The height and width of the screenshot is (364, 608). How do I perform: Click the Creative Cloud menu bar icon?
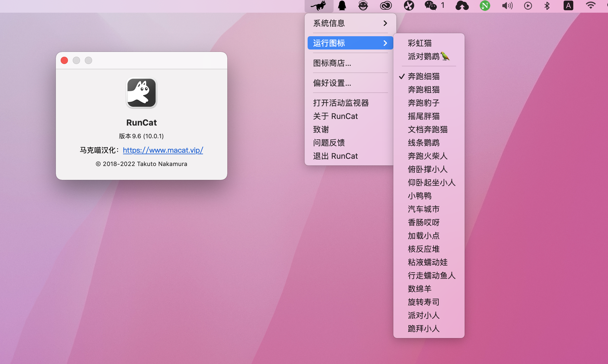pyautogui.click(x=386, y=6)
